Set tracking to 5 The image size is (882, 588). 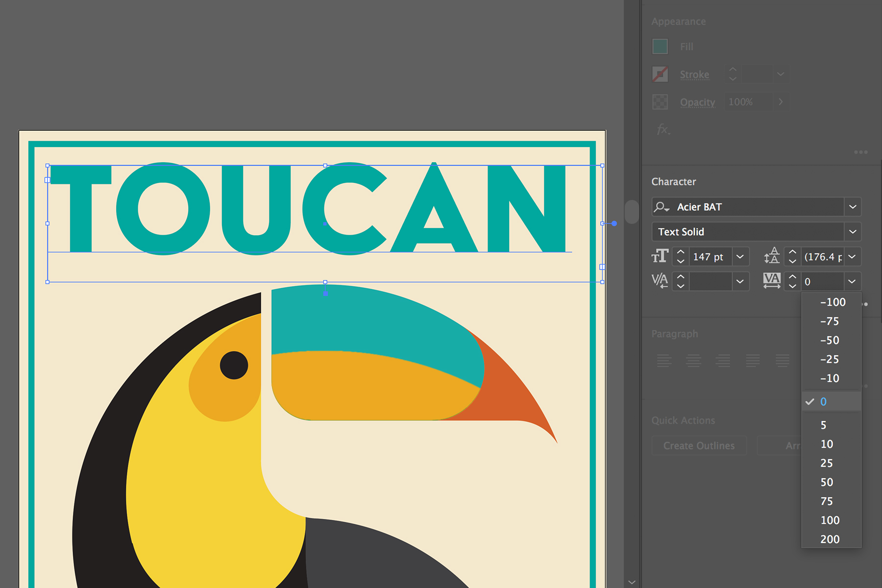832,425
